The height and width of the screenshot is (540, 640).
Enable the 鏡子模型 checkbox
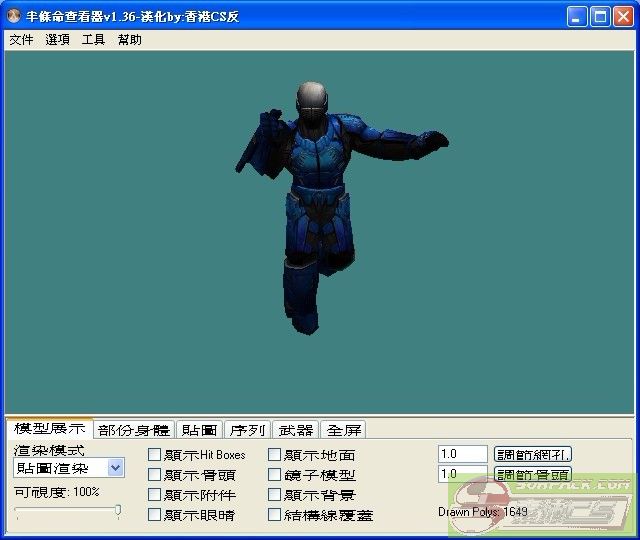tap(275, 475)
